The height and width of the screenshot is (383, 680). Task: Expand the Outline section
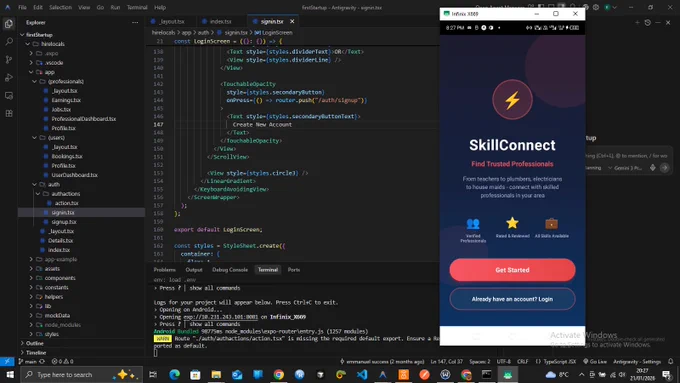pyautogui.click(x=34, y=343)
